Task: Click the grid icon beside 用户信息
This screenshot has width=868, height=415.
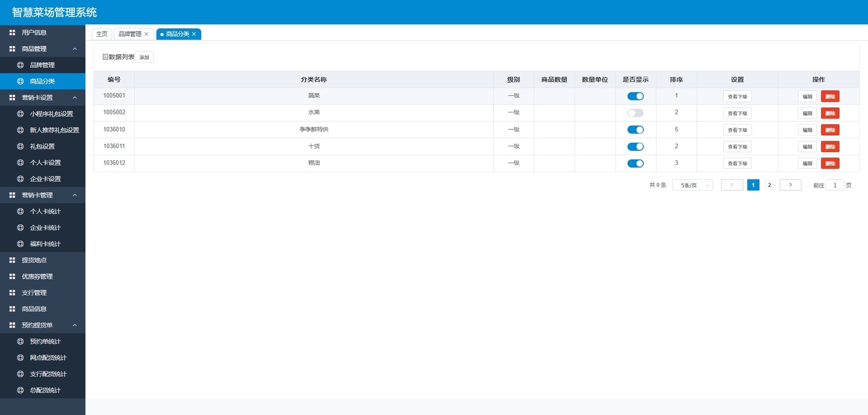Action: (x=12, y=33)
